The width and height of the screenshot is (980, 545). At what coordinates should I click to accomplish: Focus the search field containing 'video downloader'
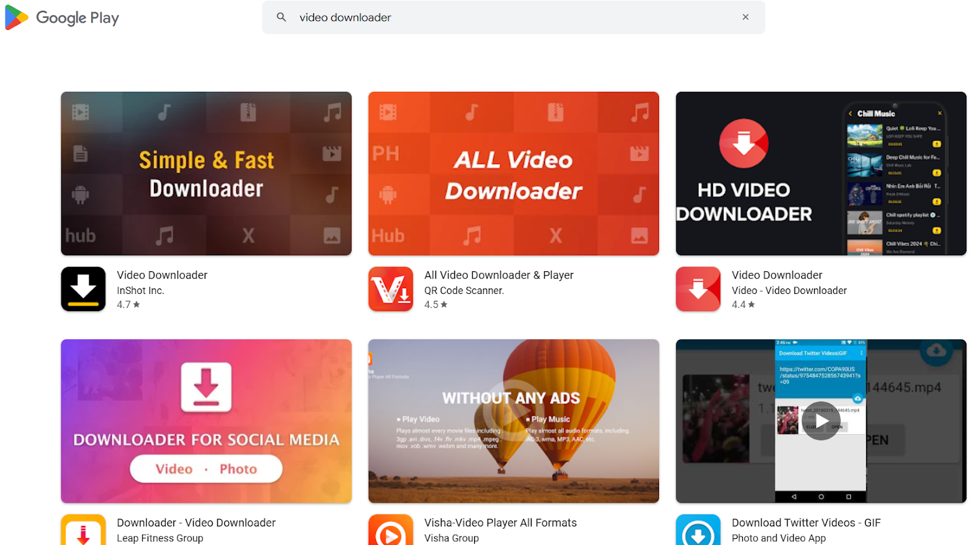(513, 17)
